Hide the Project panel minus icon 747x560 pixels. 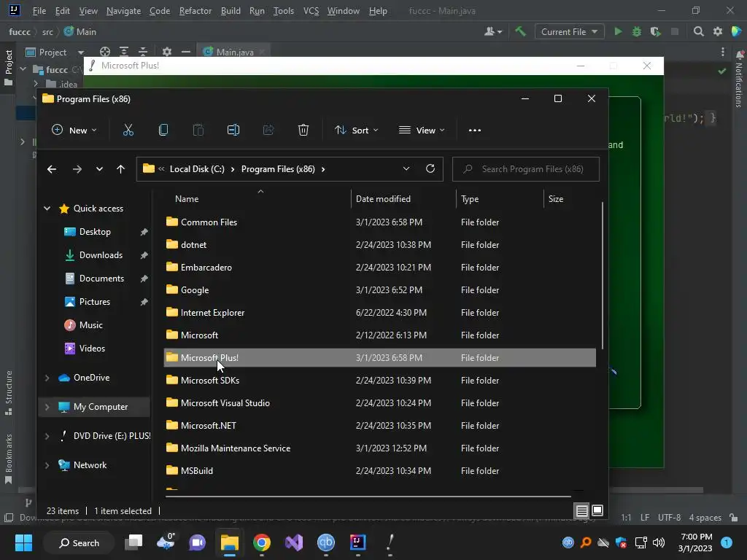point(186,52)
